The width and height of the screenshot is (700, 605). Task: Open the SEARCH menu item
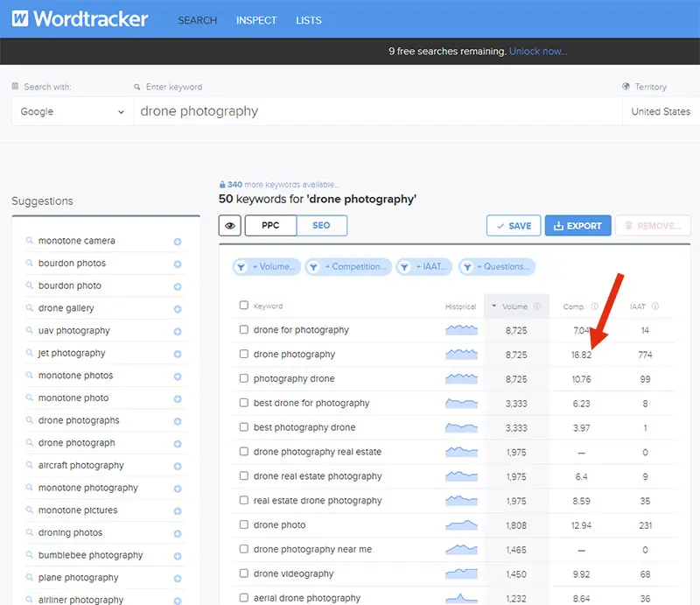(198, 20)
